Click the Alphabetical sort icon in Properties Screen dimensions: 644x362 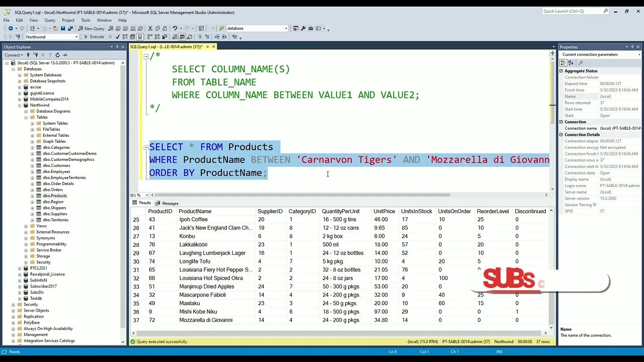point(571,63)
